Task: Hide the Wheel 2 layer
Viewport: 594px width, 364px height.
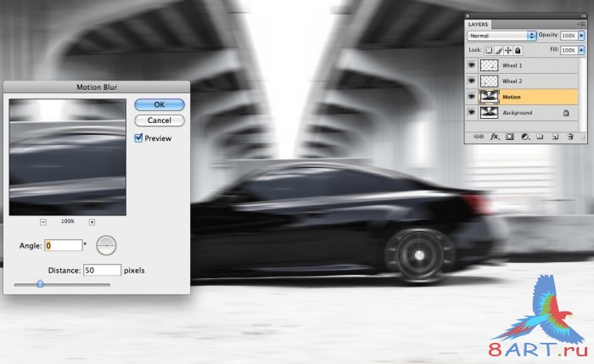Action: click(x=471, y=81)
